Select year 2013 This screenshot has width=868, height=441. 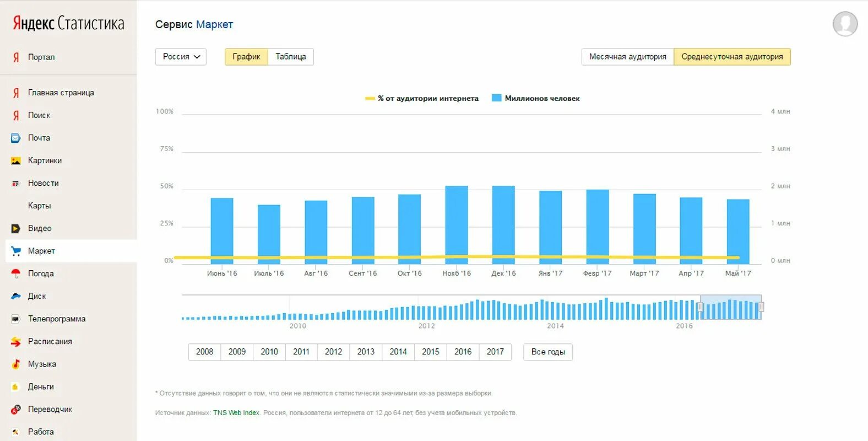(x=366, y=352)
